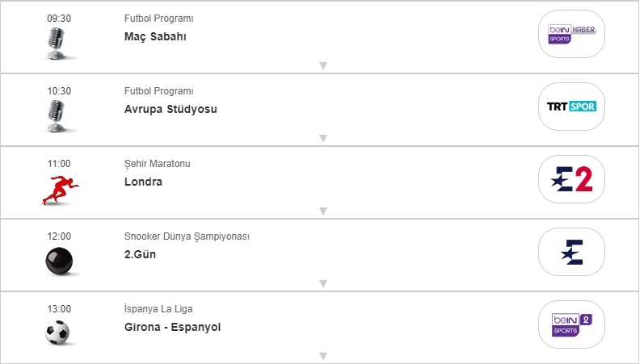Select the Avrupa Stüdyosu program title
The image size is (640, 364).
(171, 109)
